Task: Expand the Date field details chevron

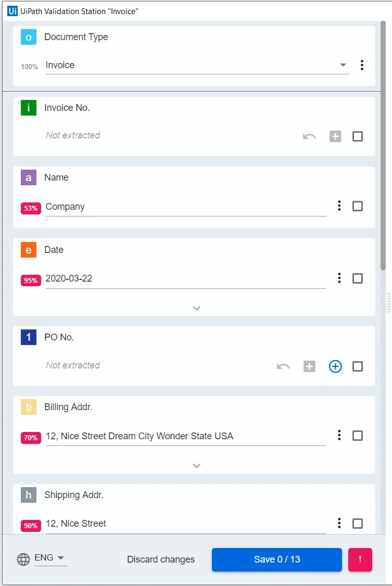Action: (x=197, y=308)
